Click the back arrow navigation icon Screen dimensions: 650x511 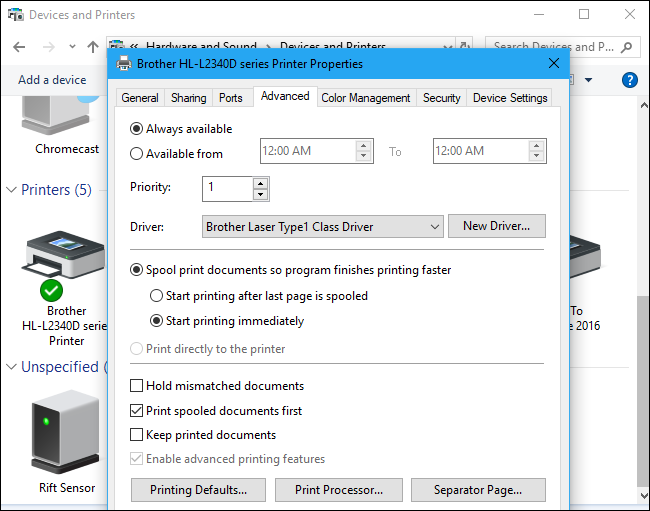(x=20, y=47)
